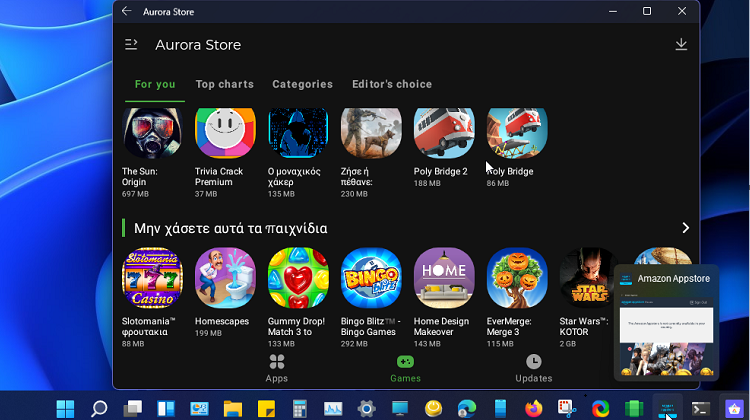Click Home Design Makeover title text

[x=441, y=327]
